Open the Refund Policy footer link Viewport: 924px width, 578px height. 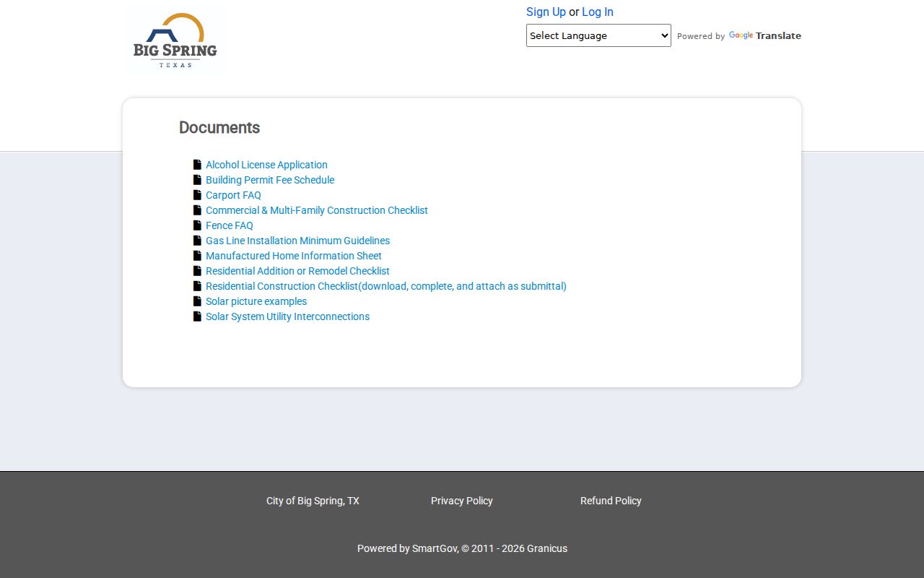611,501
